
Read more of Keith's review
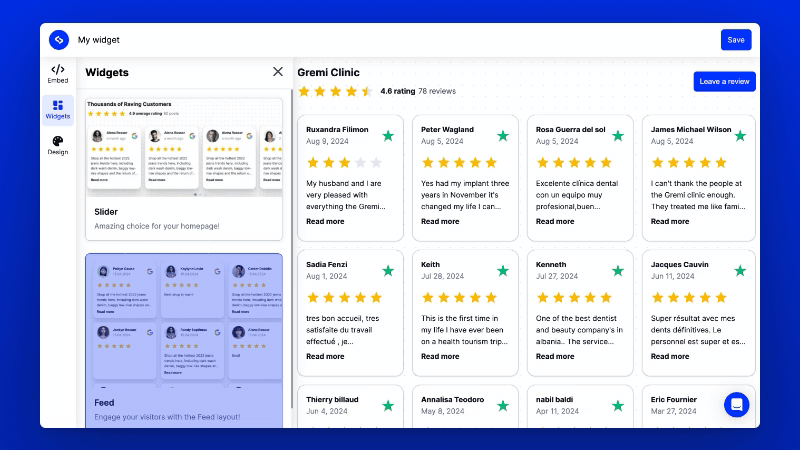pyautogui.click(x=440, y=356)
